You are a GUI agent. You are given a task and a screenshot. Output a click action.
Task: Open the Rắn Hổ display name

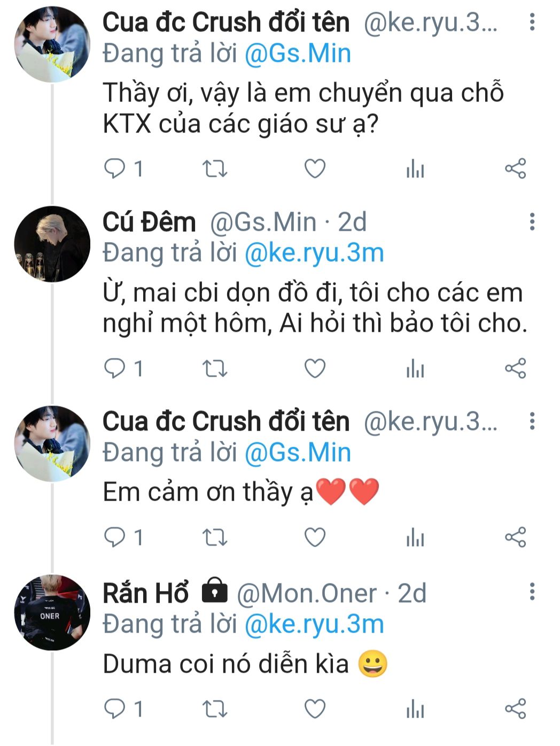(x=145, y=593)
